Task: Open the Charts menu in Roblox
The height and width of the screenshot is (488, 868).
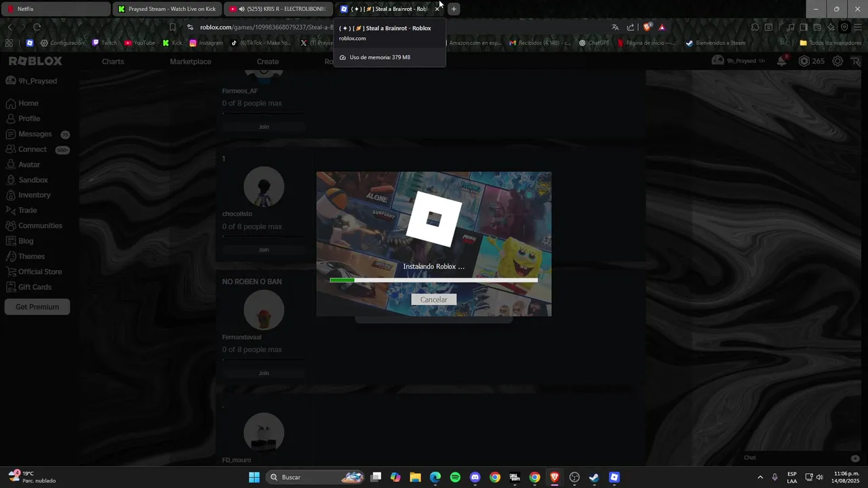Action: point(113,61)
